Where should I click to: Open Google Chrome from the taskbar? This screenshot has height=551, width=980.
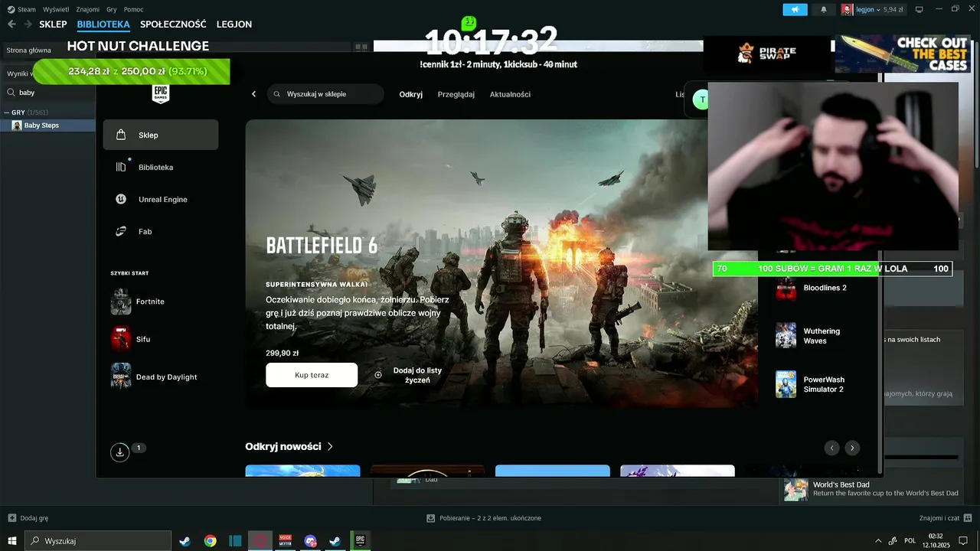pyautogui.click(x=210, y=541)
